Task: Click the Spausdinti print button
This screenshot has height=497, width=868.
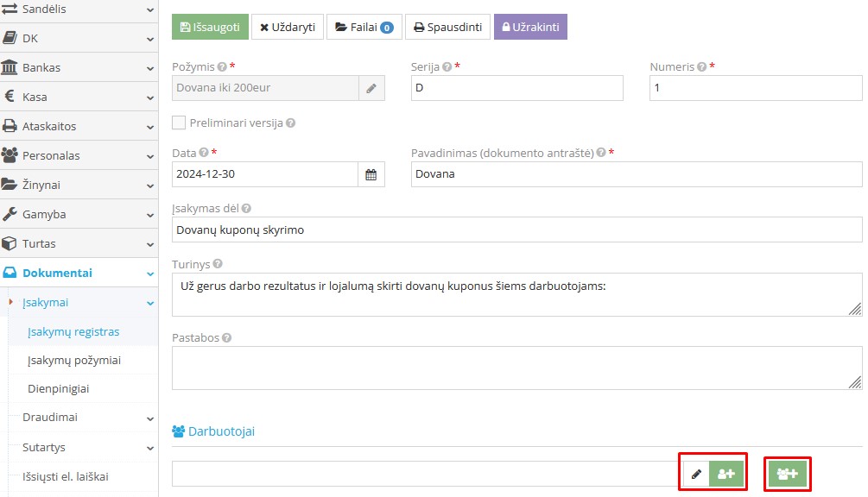Action: [x=447, y=27]
